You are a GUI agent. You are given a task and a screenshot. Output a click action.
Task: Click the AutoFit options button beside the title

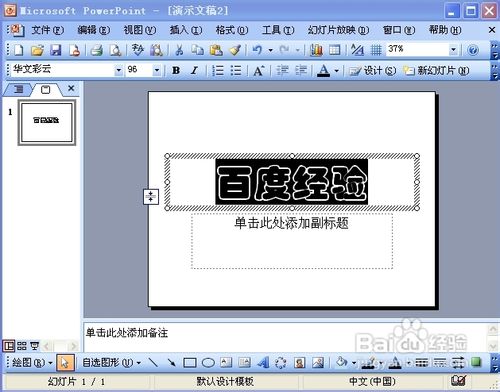pos(151,197)
